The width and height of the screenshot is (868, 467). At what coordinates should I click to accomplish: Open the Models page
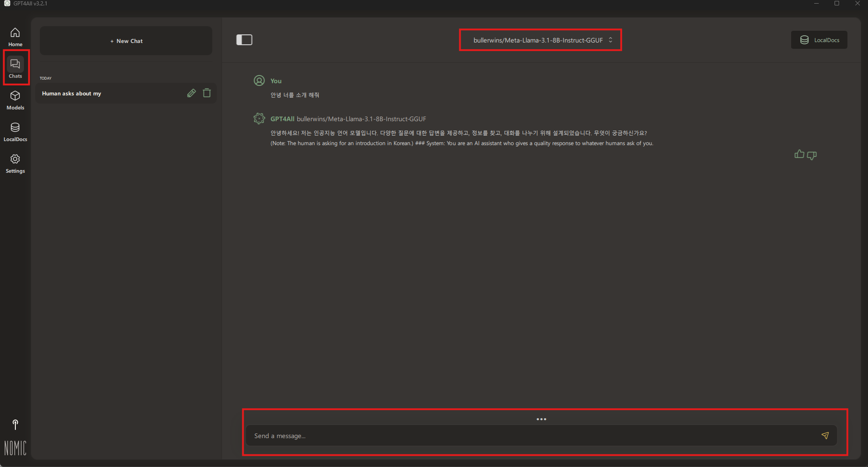pyautogui.click(x=15, y=100)
